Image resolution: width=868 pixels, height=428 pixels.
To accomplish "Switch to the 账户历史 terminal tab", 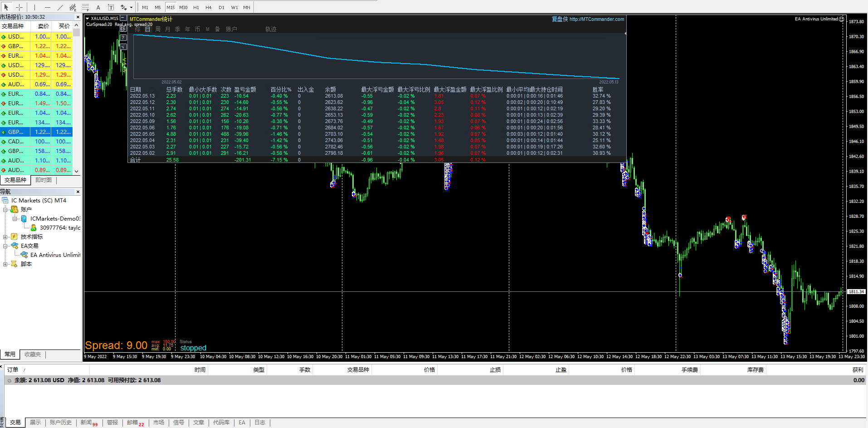I will [x=60, y=423].
